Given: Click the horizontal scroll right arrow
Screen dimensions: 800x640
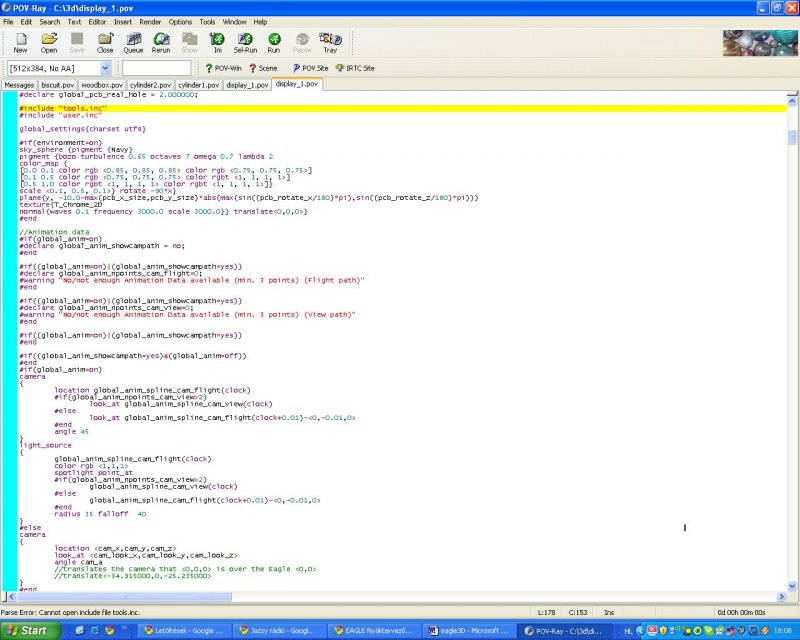Looking at the screenshot, I should pos(782,596).
